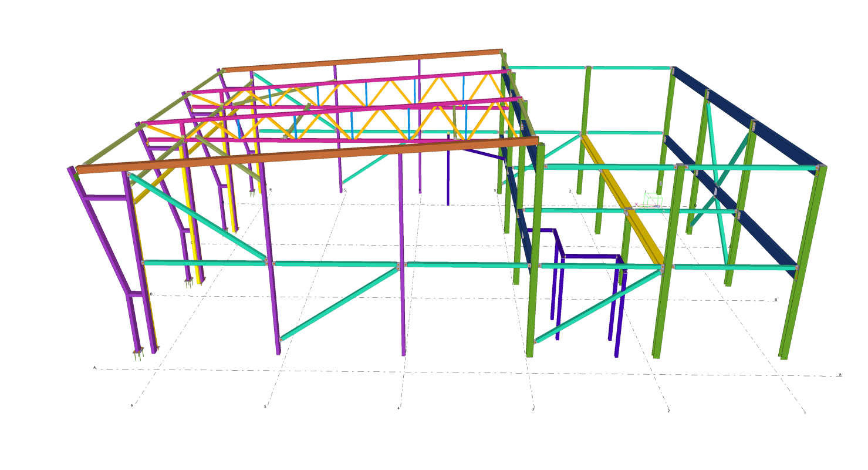868x470 pixels.
Task: Click grid label 3 along the bottom
Action: pyautogui.click(x=533, y=409)
